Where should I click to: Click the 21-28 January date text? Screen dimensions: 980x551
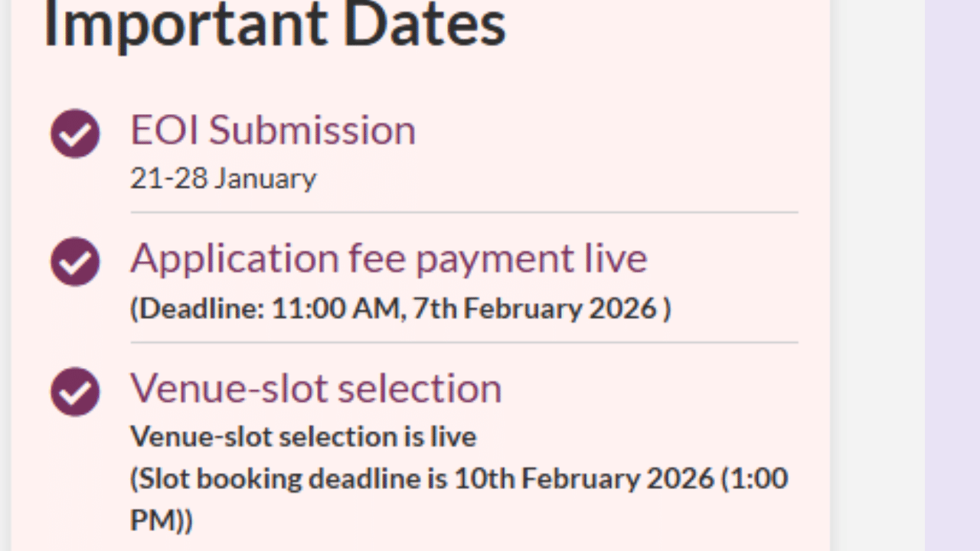(x=223, y=179)
